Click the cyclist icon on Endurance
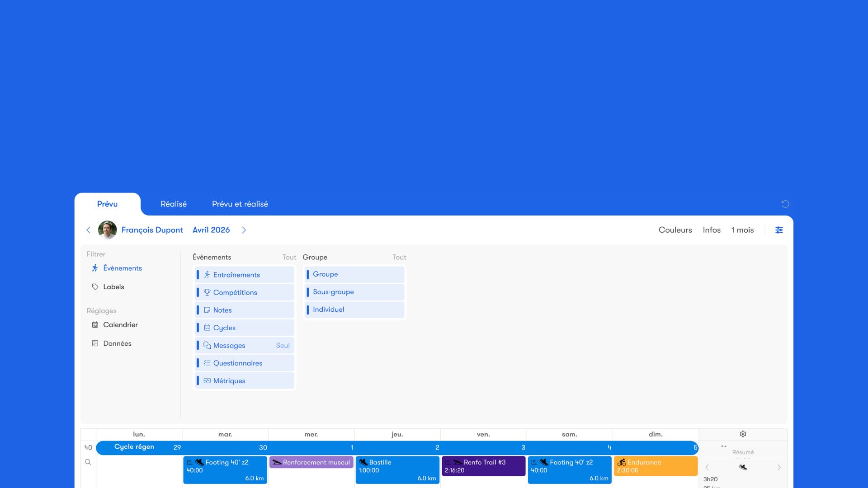Screen dimensions: 868x488 [622, 462]
